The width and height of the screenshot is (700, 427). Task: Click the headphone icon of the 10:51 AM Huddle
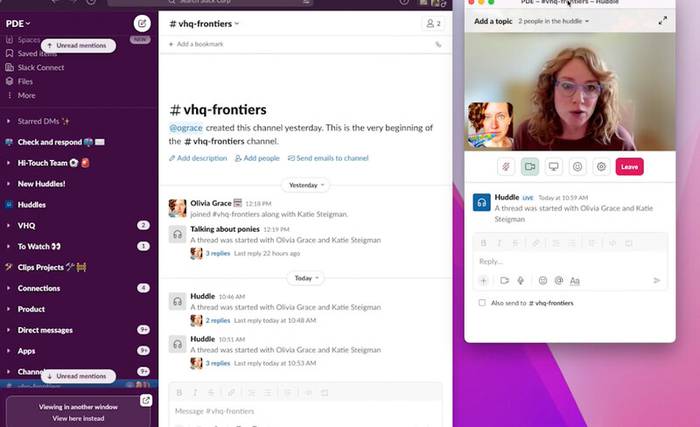[177, 344]
